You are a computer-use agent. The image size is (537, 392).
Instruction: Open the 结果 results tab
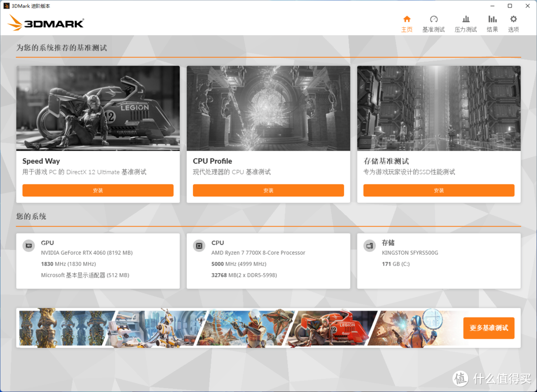click(x=492, y=24)
